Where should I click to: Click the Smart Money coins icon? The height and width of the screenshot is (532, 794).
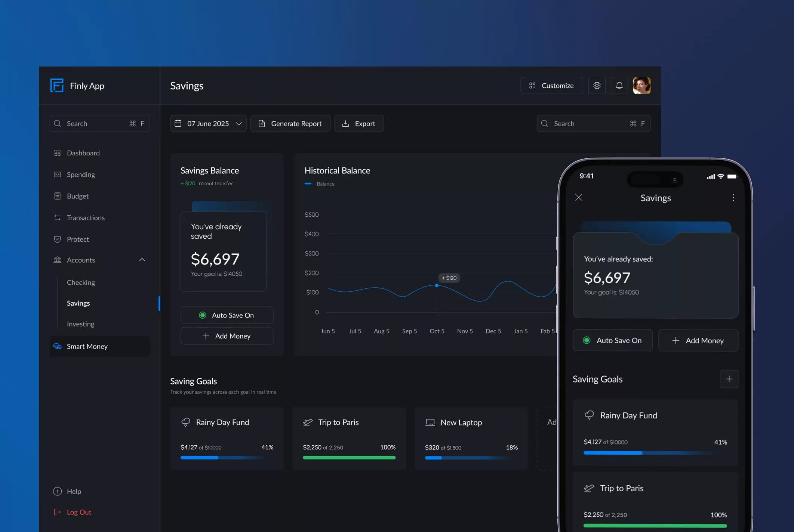tap(57, 346)
